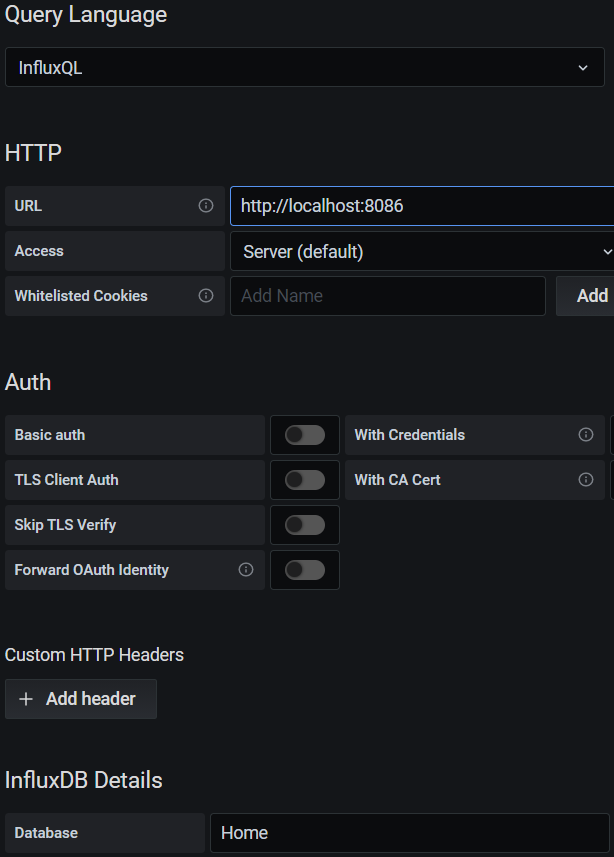
Task: Select the Database field containing Home
Action: coord(408,833)
